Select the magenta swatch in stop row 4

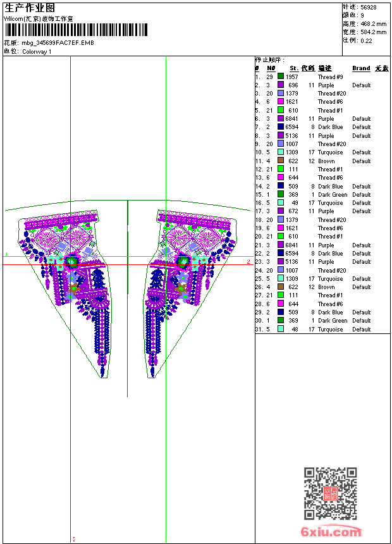[x=281, y=102]
